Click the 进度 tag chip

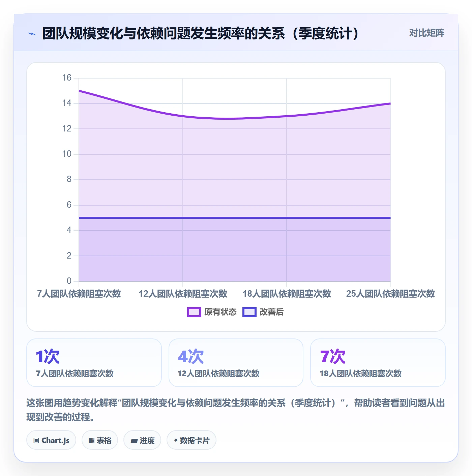[142, 440]
